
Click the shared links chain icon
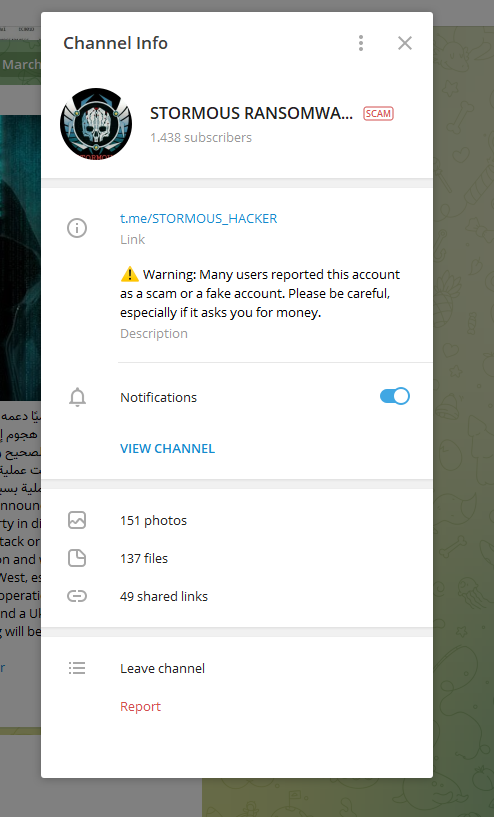[x=77, y=596]
